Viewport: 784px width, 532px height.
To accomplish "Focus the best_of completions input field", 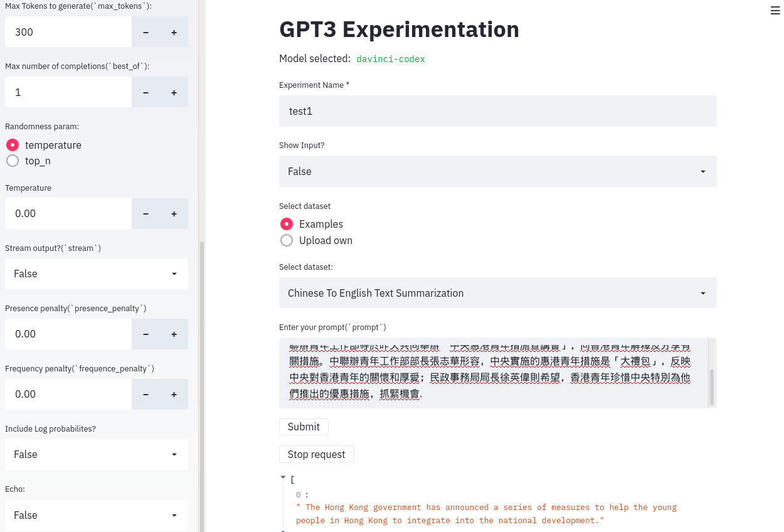I will pyautogui.click(x=68, y=92).
